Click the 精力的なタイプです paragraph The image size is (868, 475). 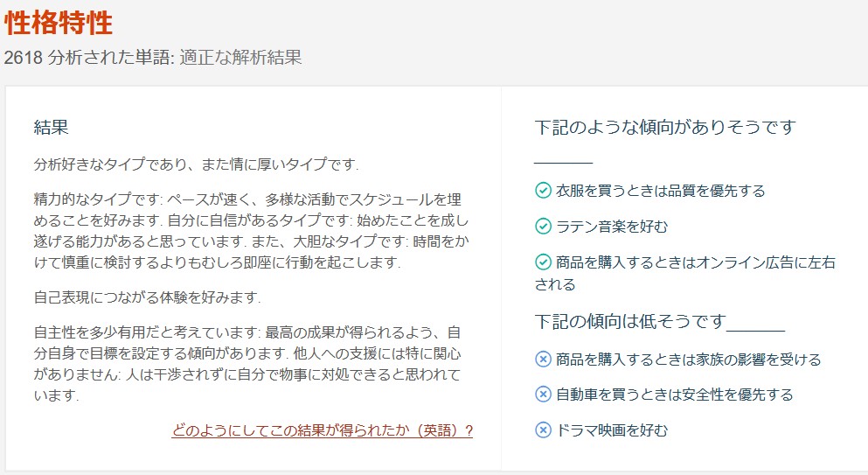pyautogui.click(x=252, y=231)
